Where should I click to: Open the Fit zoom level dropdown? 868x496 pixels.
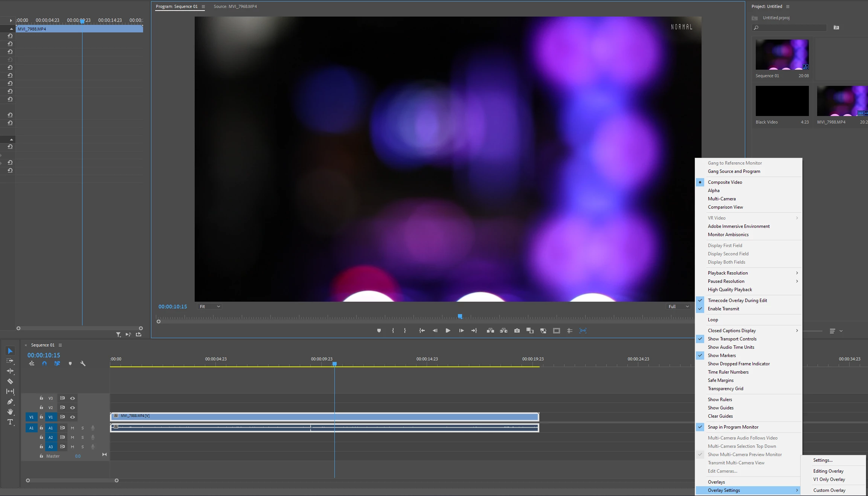(210, 307)
